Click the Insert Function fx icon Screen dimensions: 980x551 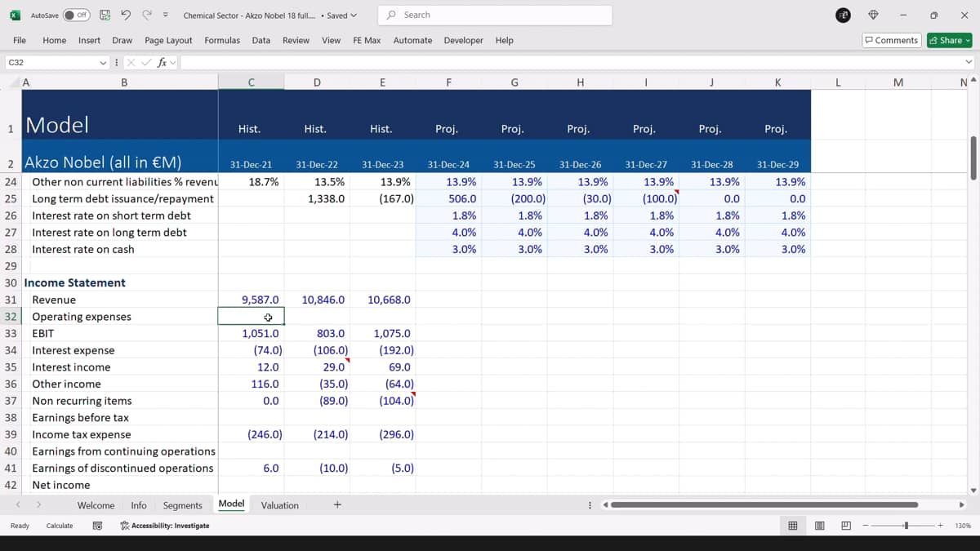coord(163,62)
